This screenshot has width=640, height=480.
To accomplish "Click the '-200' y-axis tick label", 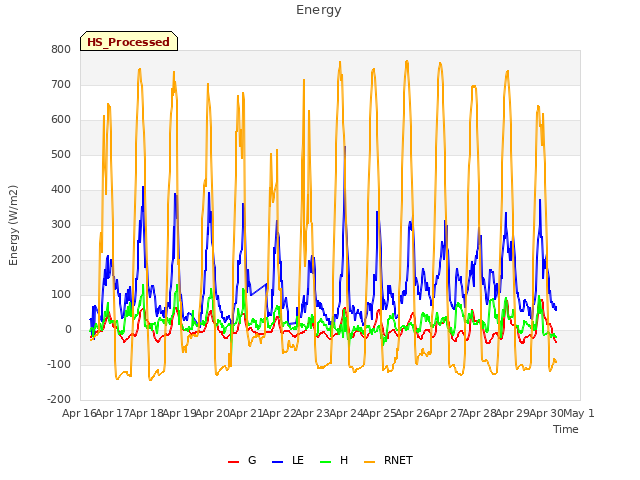I will 59,399.
